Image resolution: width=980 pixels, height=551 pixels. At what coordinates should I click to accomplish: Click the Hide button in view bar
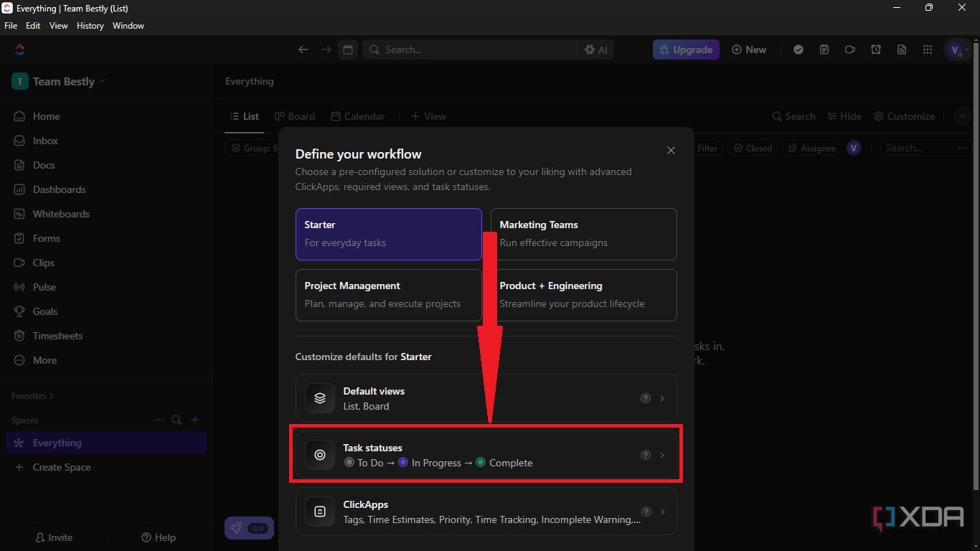[844, 116]
